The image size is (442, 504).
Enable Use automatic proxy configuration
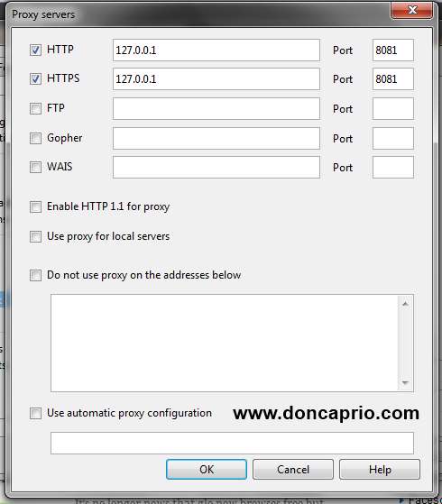tap(35, 413)
